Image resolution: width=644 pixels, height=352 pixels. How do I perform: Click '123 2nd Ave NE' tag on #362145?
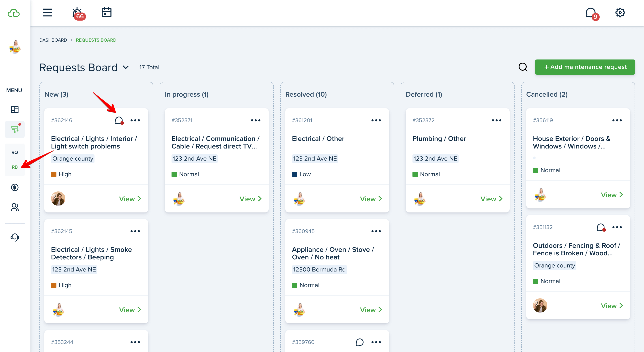click(x=74, y=269)
